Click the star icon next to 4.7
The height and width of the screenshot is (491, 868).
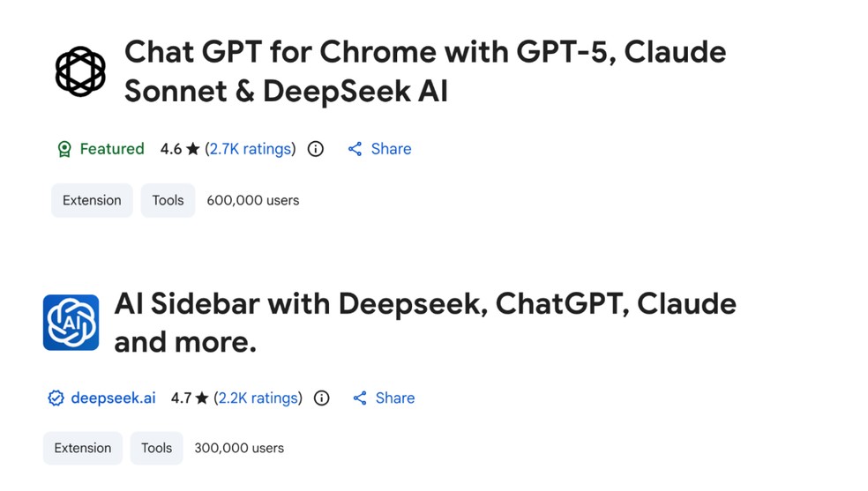(x=202, y=398)
